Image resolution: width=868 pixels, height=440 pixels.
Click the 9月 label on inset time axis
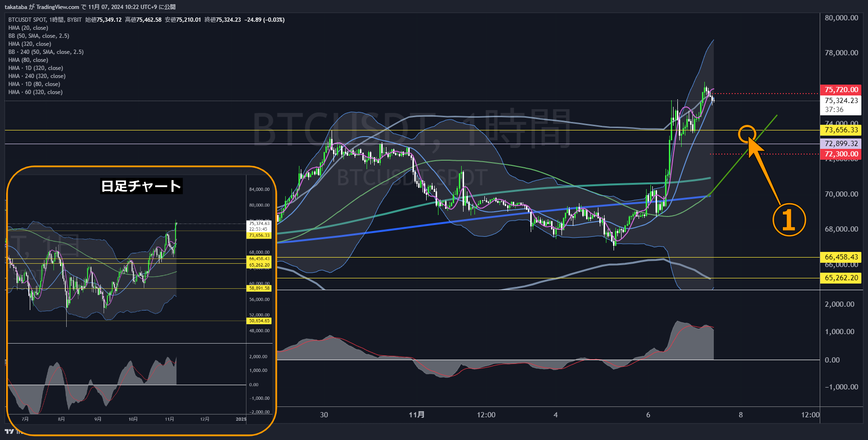[x=97, y=419]
